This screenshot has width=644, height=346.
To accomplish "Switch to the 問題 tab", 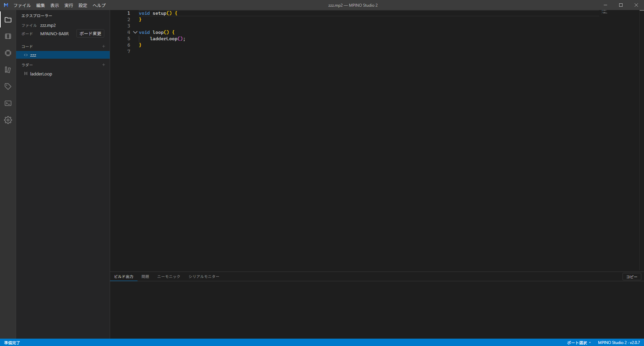I will (x=145, y=277).
